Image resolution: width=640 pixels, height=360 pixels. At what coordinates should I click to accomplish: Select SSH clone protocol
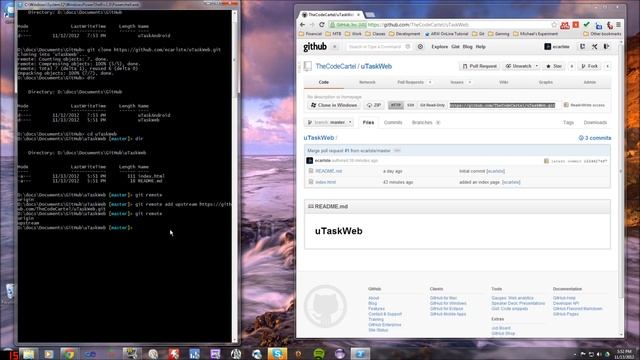click(410, 105)
